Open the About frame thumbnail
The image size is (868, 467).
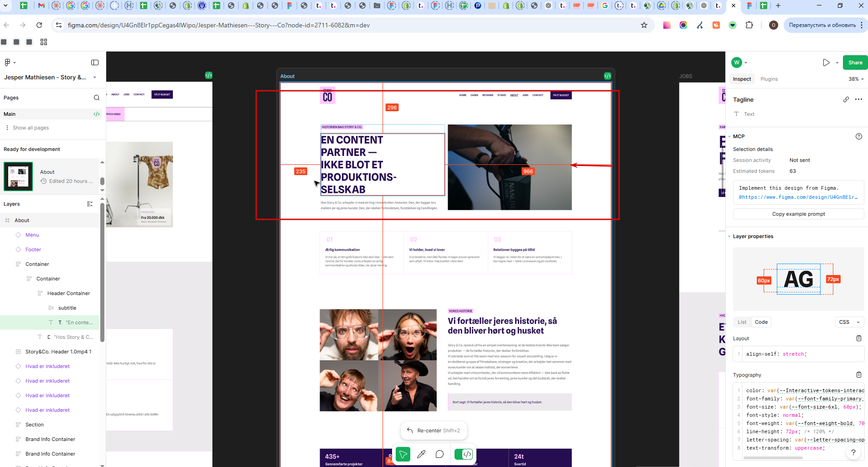click(x=18, y=176)
